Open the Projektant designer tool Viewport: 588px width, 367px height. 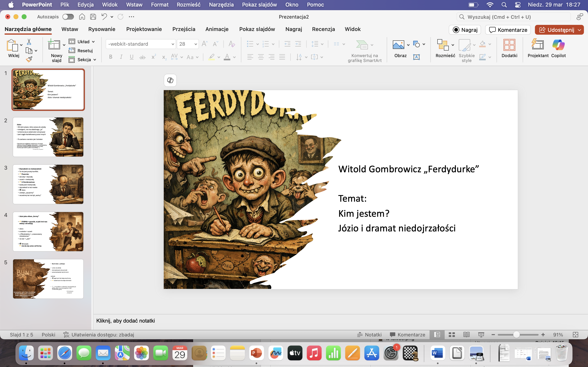tap(538, 48)
